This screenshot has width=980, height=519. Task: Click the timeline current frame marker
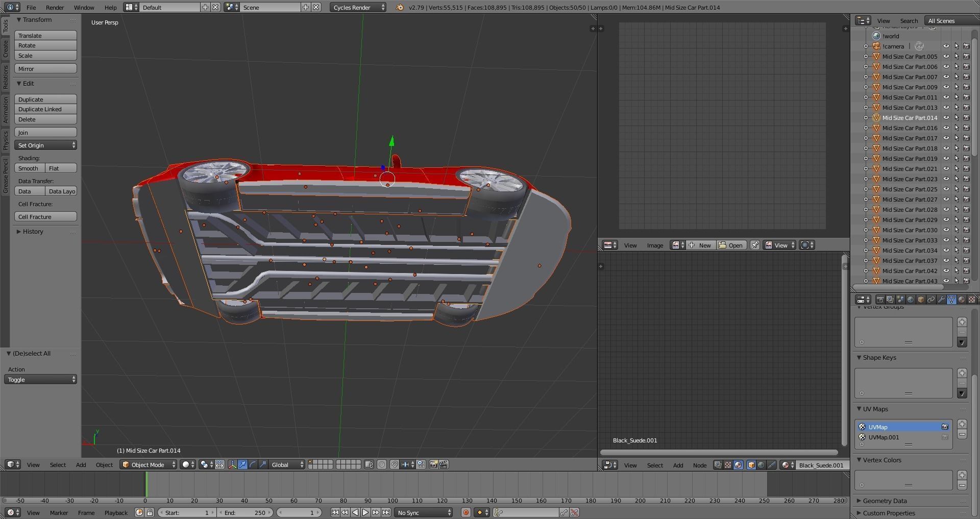click(146, 484)
